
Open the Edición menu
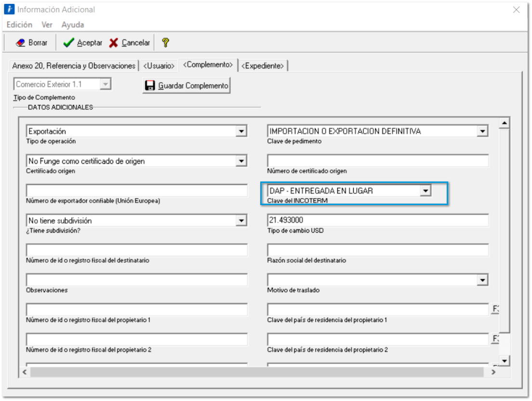[20, 25]
